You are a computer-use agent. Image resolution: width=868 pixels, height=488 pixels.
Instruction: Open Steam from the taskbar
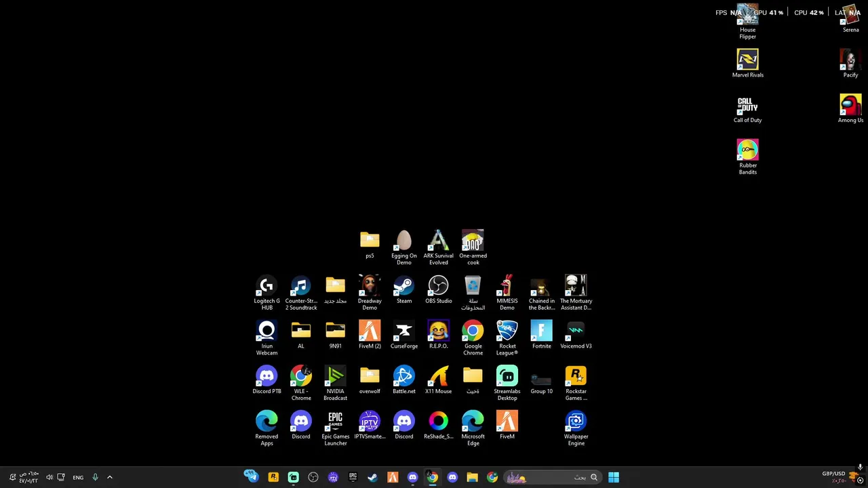[x=372, y=477]
